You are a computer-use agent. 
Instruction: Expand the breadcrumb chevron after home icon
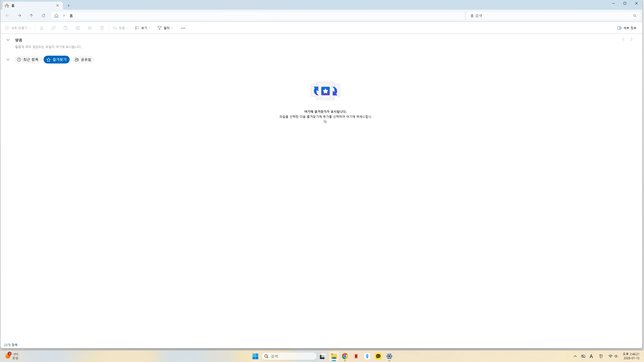[x=64, y=16]
